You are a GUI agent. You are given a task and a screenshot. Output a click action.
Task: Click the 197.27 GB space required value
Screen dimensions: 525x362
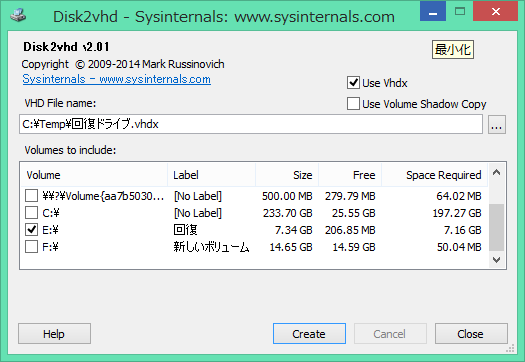coord(457,213)
